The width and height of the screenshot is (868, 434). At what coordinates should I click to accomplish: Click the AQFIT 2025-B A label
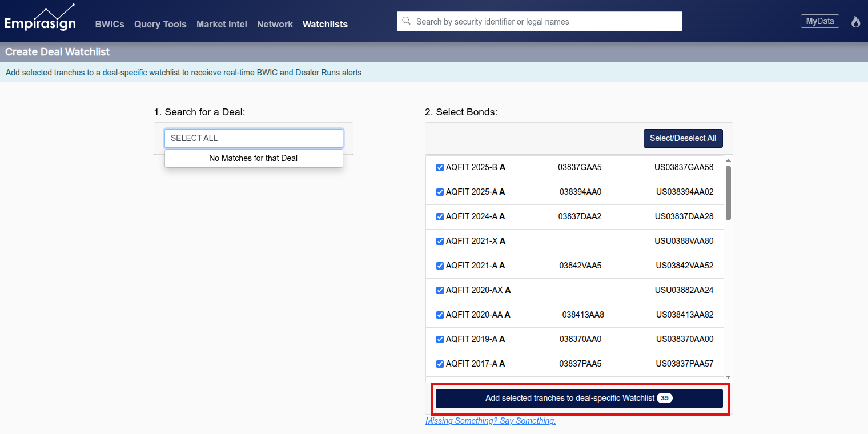pyautogui.click(x=476, y=167)
